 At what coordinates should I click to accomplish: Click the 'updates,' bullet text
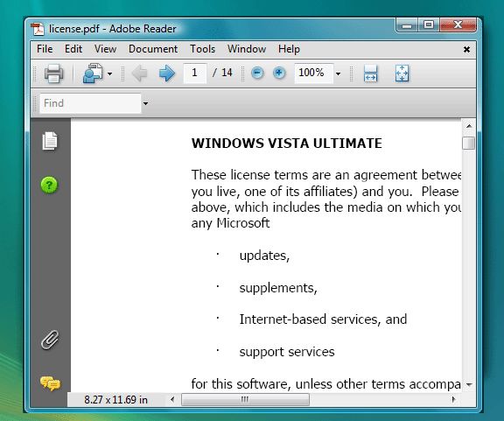click(264, 256)
